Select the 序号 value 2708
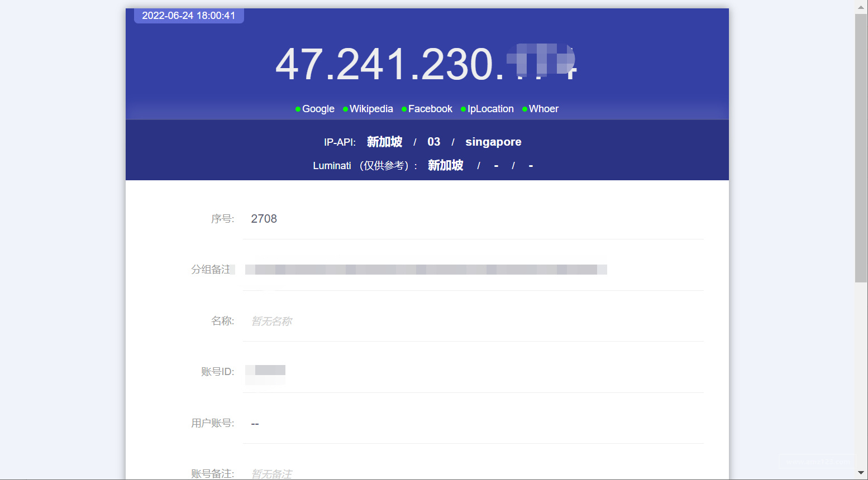Screen dimensions: 868x480 point(264,219)
